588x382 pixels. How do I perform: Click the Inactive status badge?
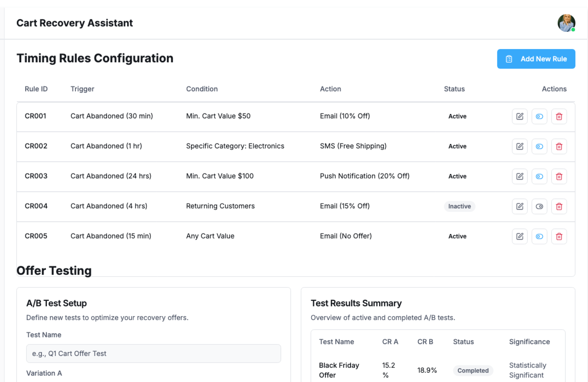point(459,206)
